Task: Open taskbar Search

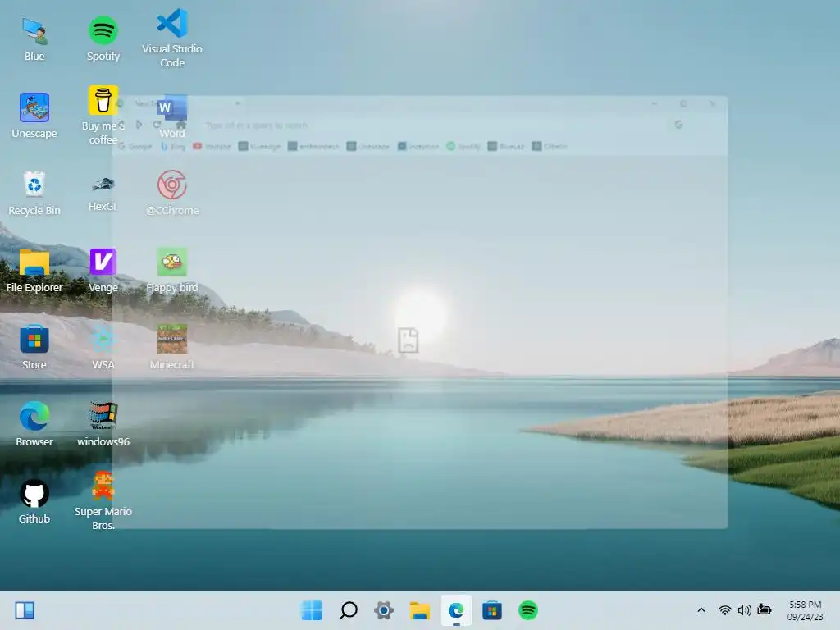Action: (x=348, y=610)
